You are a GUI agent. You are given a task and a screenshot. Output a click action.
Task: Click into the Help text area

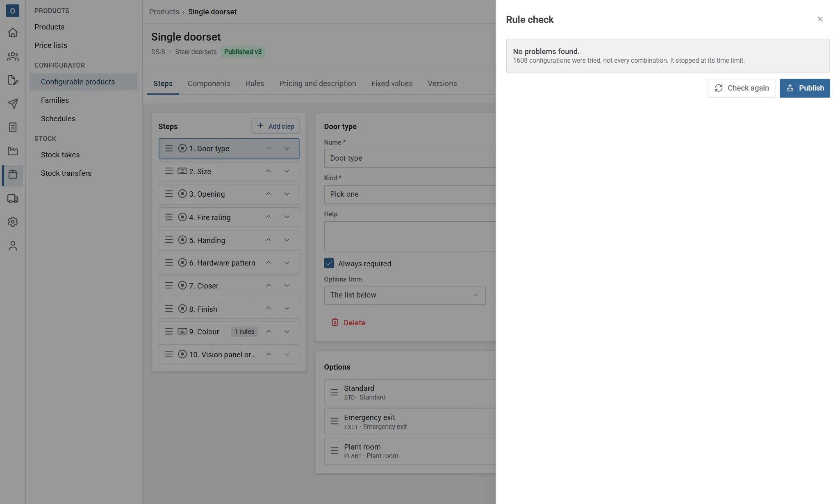click(x=410, y=236)
